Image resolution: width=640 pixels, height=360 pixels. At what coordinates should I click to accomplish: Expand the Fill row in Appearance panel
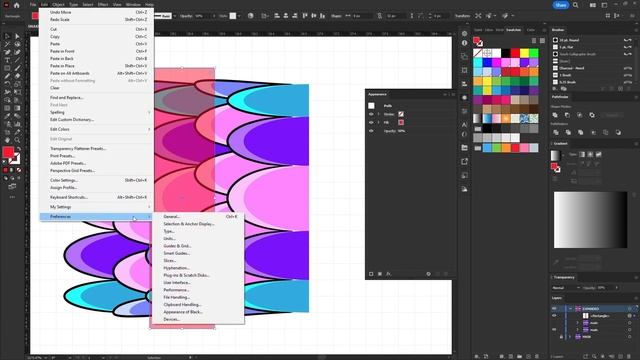pyautogui.click(x=378, y=122)
